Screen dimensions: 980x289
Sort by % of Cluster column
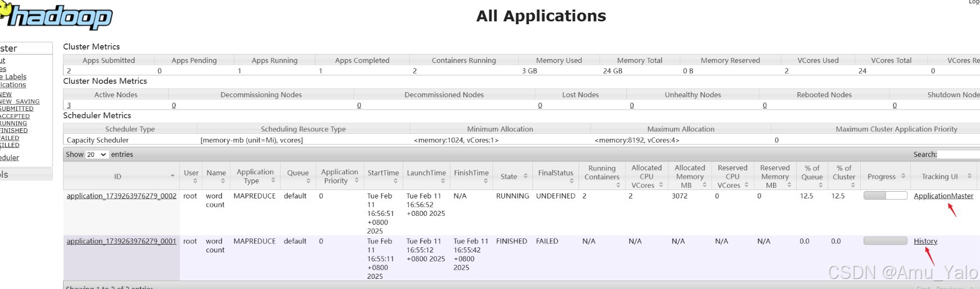[x=844, y=176]
